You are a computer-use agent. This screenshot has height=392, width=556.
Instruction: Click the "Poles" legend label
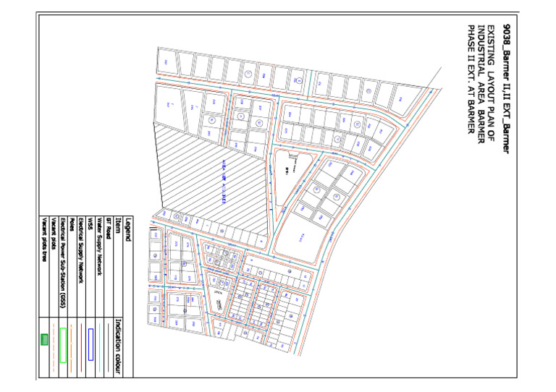point(72,224)
